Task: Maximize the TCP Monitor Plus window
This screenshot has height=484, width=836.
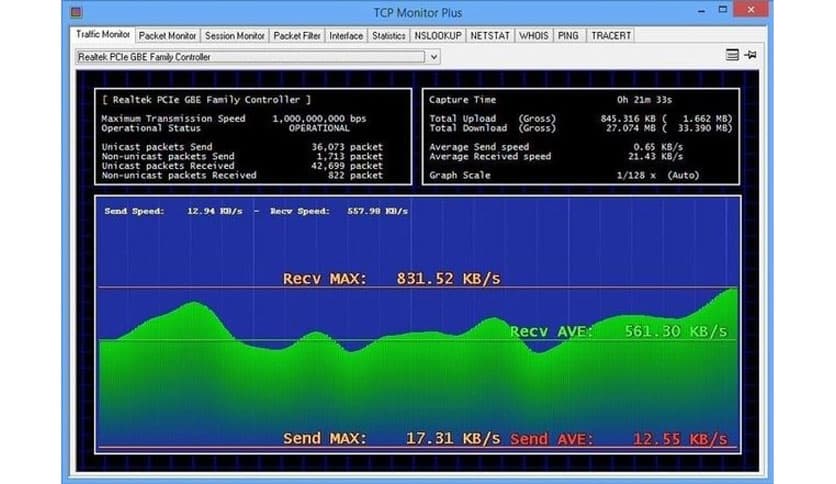Action: [723, 10]
